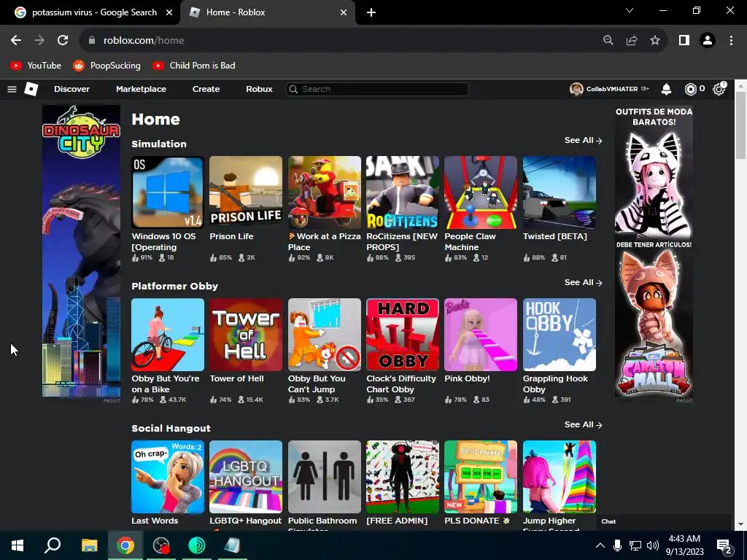The width and height of the screenshot is (747, 560).
Task: Open Prison Life game thumbnail
Action: [246, 192]
